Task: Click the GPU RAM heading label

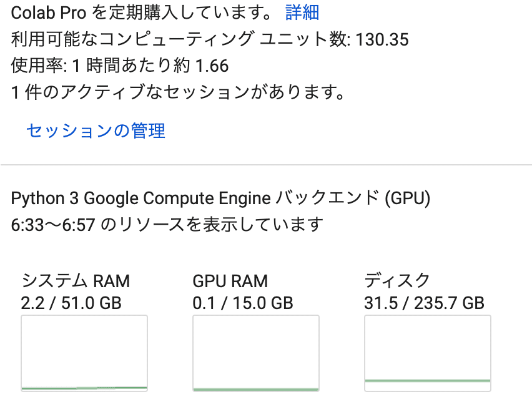Action: click(x=230, y=281)
